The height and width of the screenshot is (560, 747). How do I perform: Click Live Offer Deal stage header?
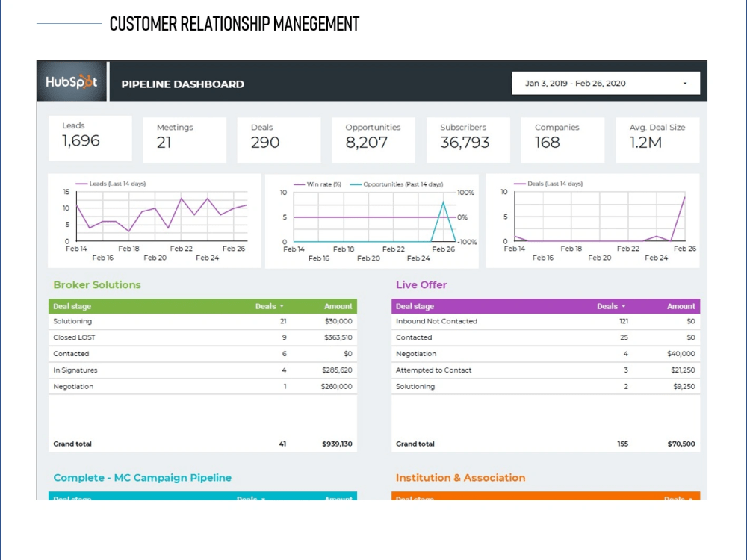click(415, 306)
